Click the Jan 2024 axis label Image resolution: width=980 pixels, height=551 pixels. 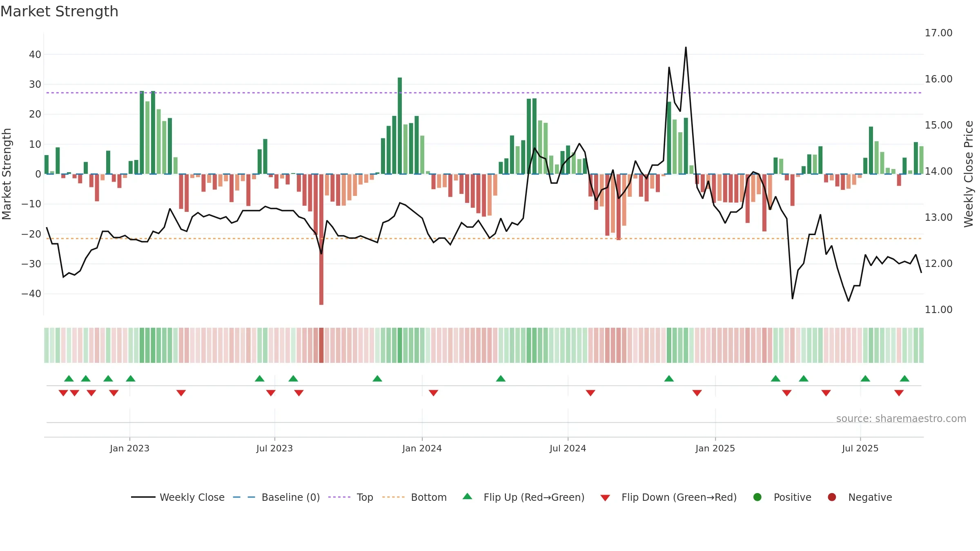(422, 449)
